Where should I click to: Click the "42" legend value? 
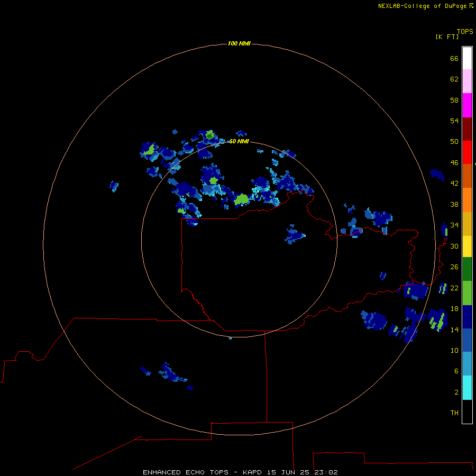454,184
